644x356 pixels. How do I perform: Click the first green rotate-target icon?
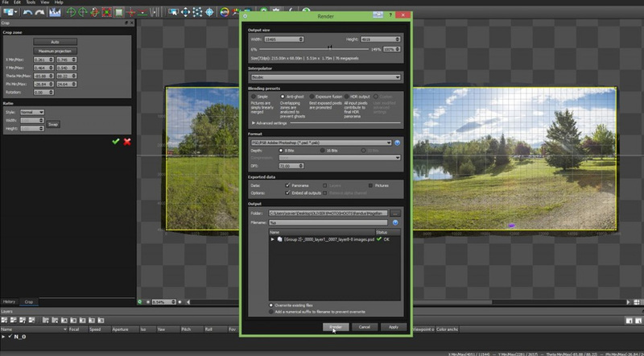tap(71, 12)
